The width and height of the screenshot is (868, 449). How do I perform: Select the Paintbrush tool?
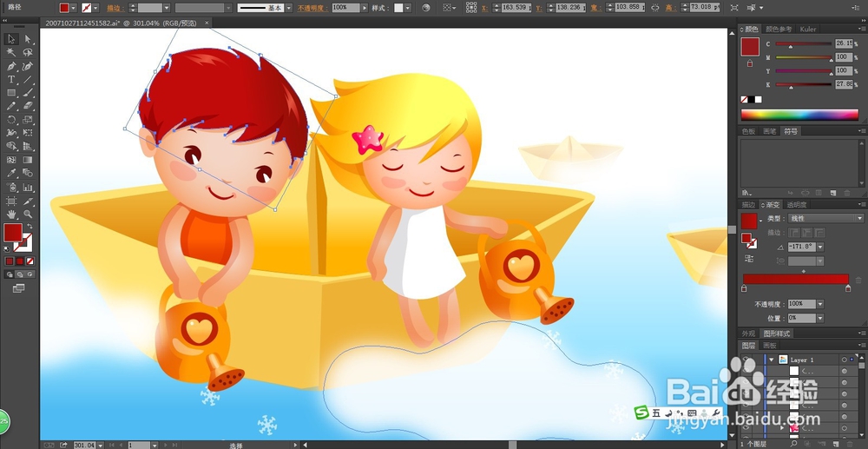28,92
